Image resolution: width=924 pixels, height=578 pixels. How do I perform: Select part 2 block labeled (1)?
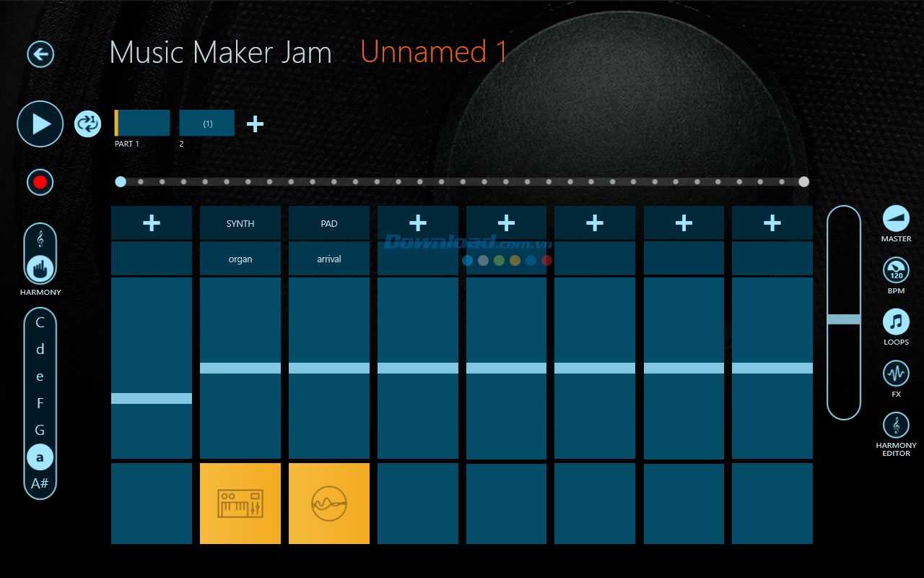coord(207,123)
